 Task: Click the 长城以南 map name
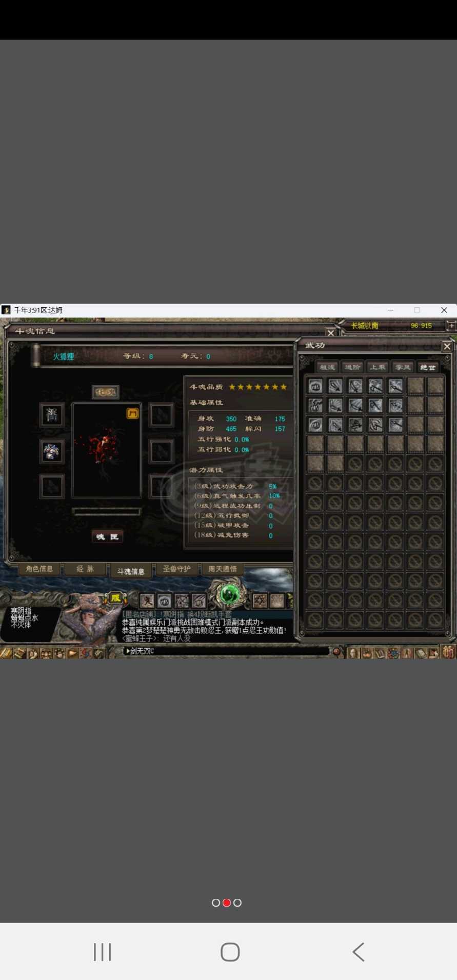coord(365,326)
